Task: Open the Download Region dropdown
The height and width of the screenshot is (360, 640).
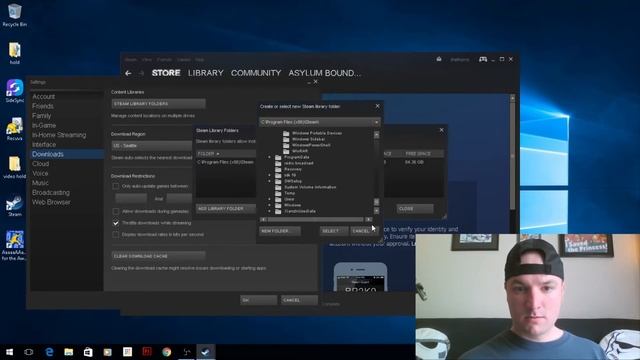Action: 151,146
